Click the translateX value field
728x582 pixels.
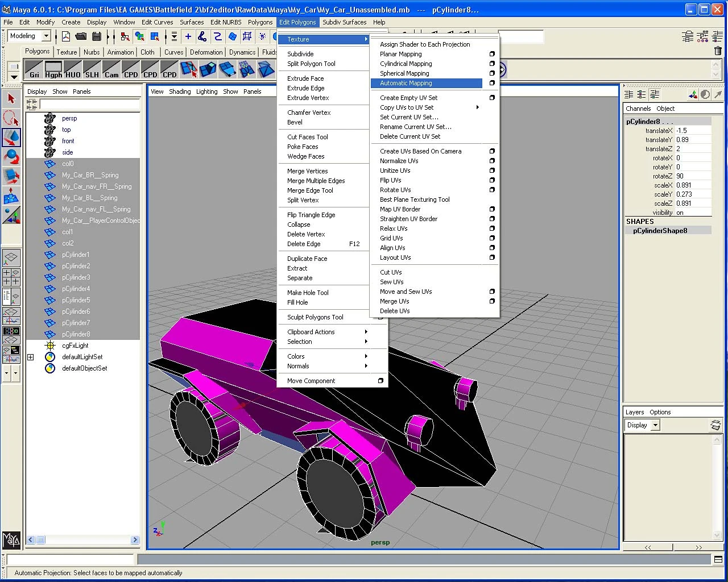pos(692,131)
